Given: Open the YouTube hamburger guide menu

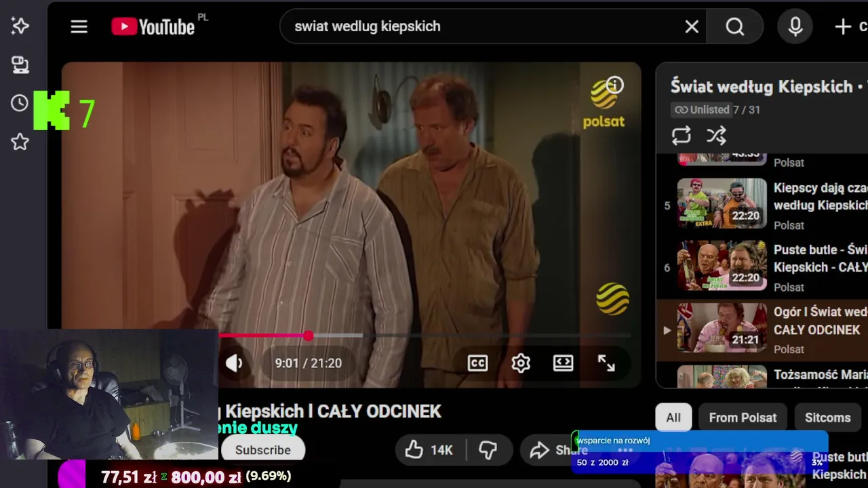Looking at the screenshot, I should click(x=79, y=26).
